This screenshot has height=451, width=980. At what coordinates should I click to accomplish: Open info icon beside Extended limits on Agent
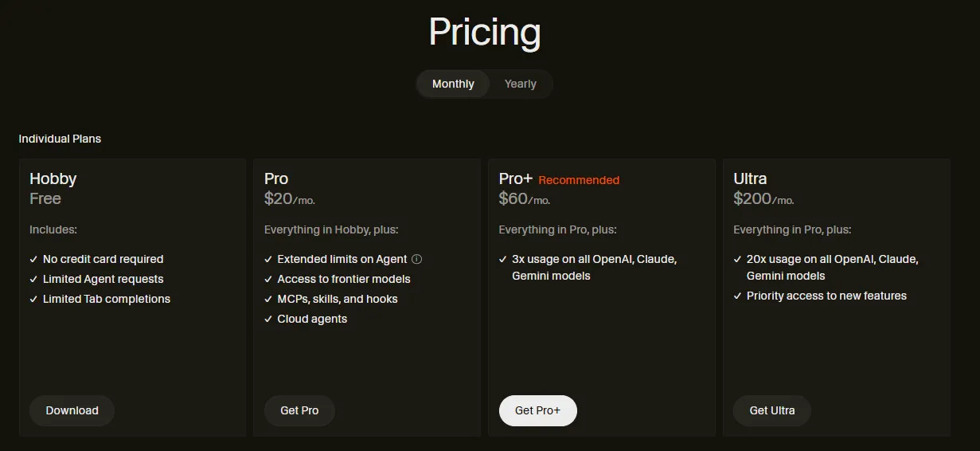pos(417,259)
